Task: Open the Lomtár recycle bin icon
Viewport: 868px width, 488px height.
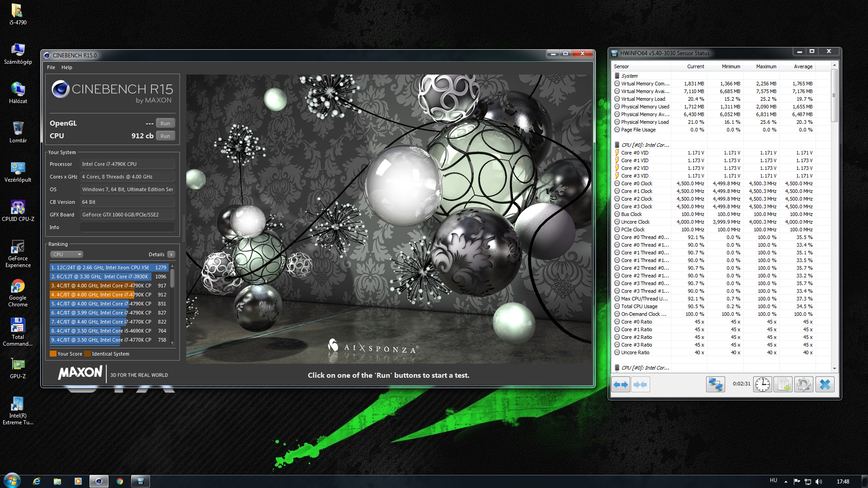Action: pos(18,132)
